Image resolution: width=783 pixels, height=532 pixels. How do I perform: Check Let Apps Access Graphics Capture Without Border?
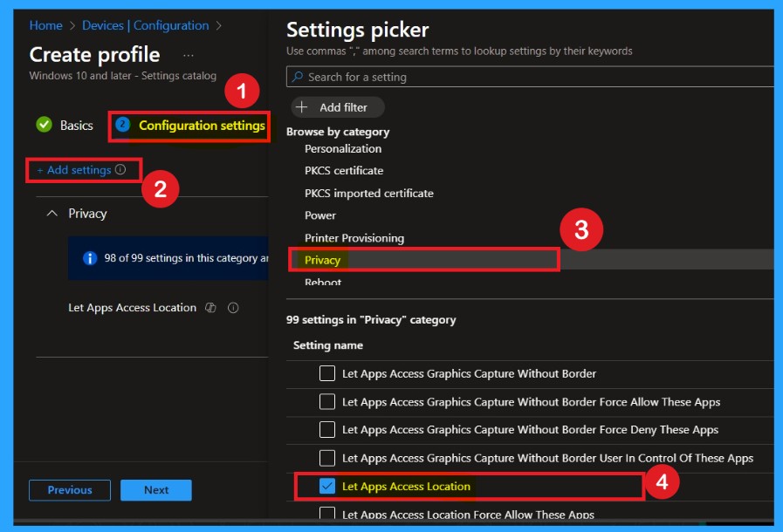[327, 374]
